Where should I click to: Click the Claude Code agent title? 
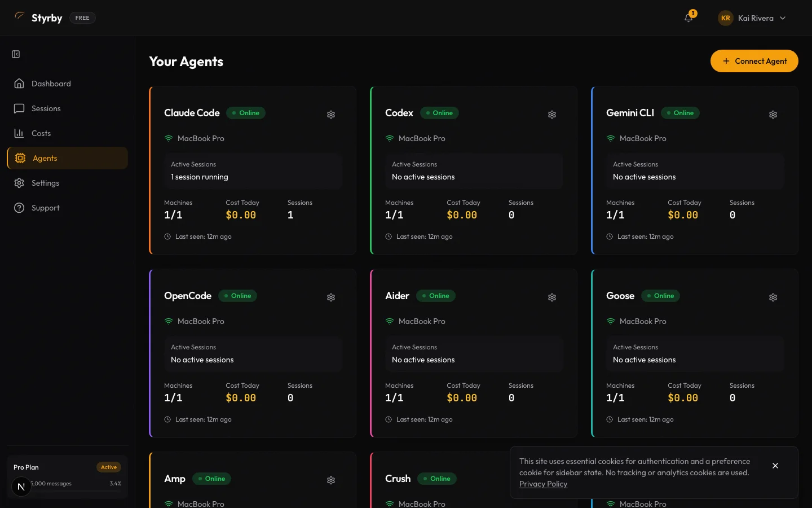[x=192, y=113]
